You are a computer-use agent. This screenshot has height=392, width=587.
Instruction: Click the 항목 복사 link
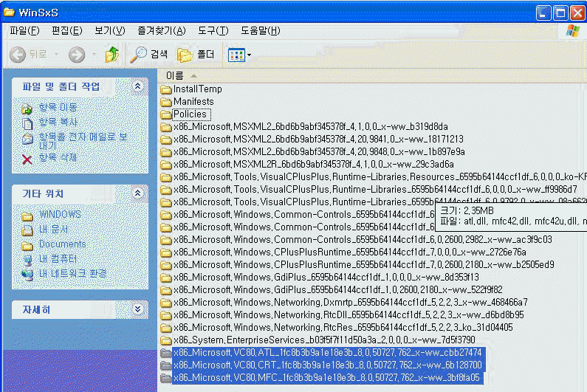pos(58,122)
